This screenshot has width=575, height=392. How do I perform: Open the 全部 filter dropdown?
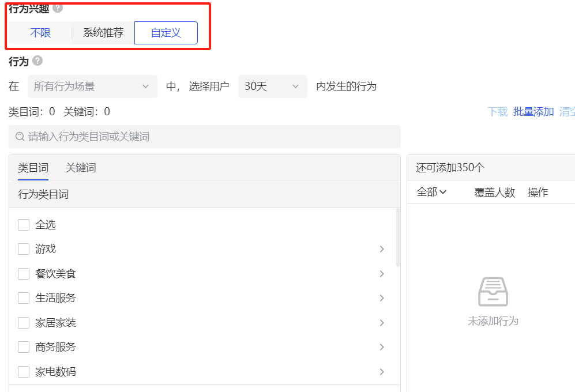(431, 192)
